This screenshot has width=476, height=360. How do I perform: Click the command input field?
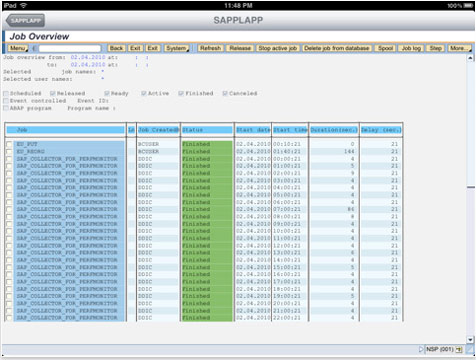[x=70, y=49]
